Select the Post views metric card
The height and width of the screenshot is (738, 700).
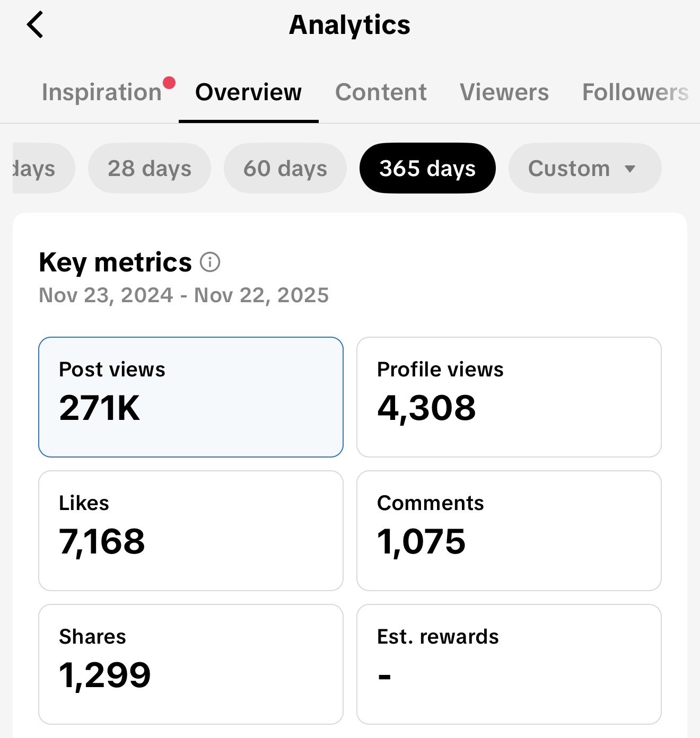(191, 397)
